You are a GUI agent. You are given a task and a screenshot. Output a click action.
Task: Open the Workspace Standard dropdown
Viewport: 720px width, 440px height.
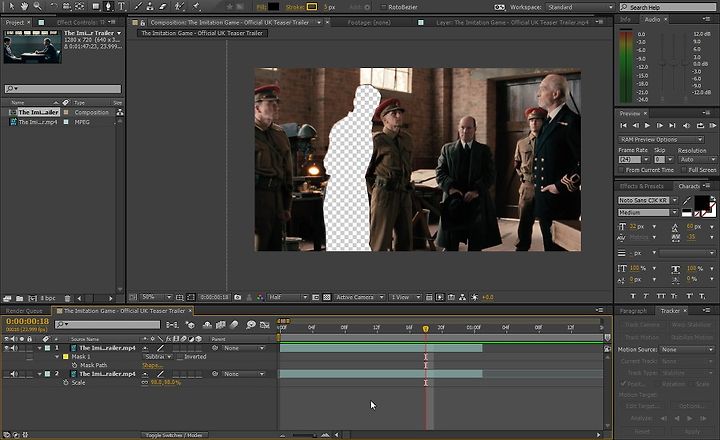tap(580, 7)
